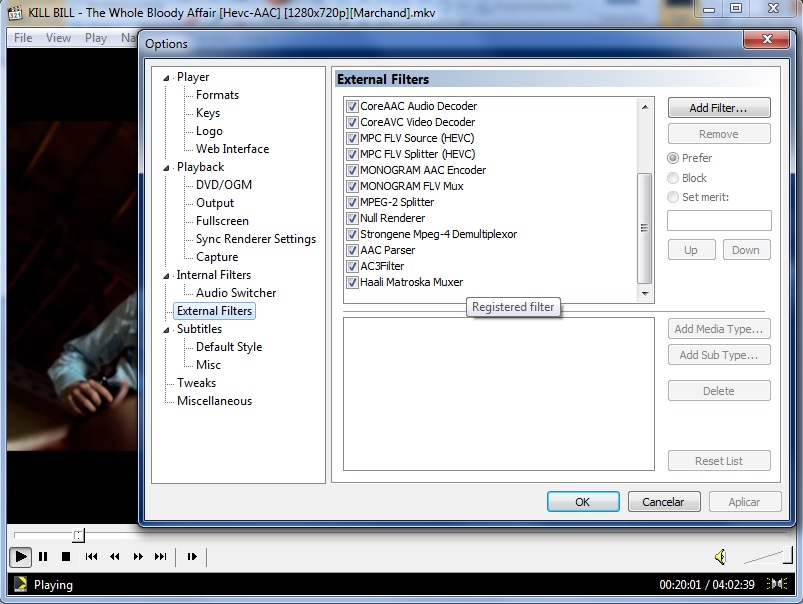Click the fast-forward (increase speed) icon

pyautogui.click(x=138, y=556)
